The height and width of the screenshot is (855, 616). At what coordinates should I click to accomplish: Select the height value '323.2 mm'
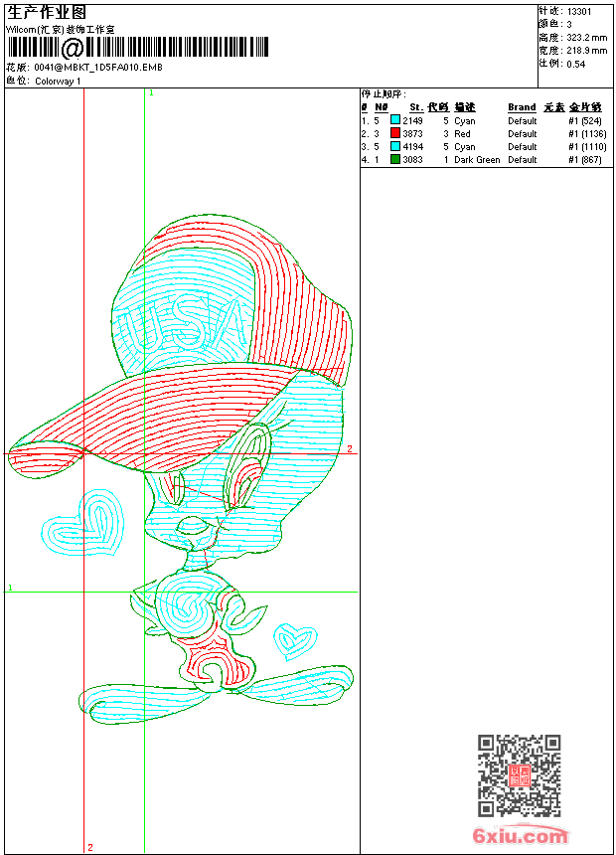586,38
